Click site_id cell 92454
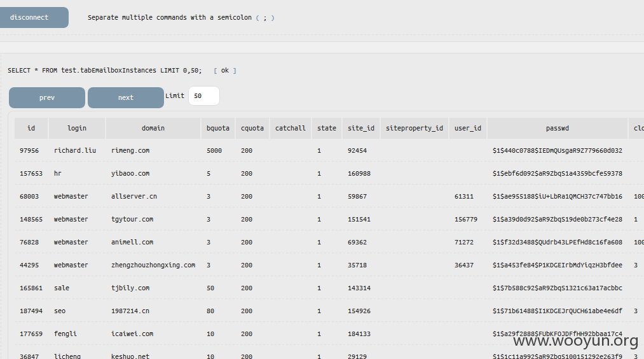This screenshot has width=644, height=359. (x=357, y=150)
